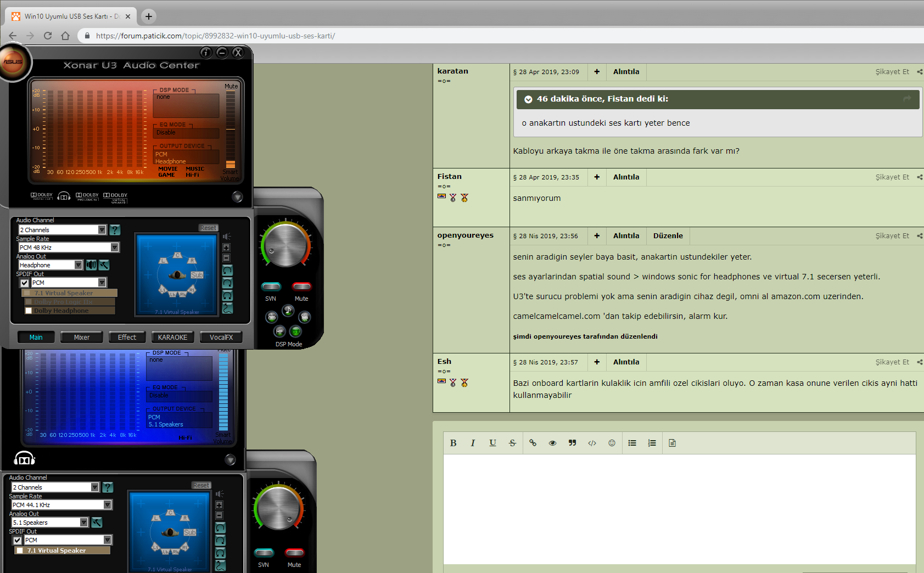
Task: Select the Game DSP mode icon
Action: pyautogui.click(x=271, y=317)
